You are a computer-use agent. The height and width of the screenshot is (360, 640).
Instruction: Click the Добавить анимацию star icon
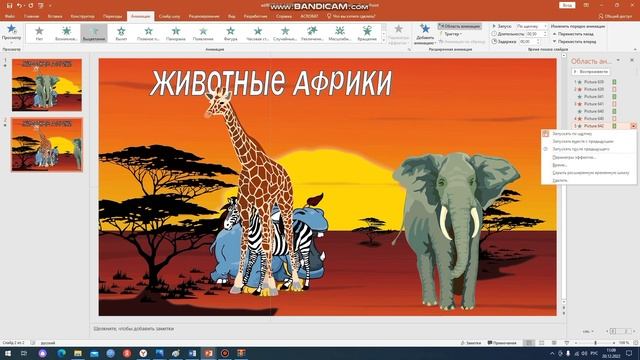[x=425, y=29]
